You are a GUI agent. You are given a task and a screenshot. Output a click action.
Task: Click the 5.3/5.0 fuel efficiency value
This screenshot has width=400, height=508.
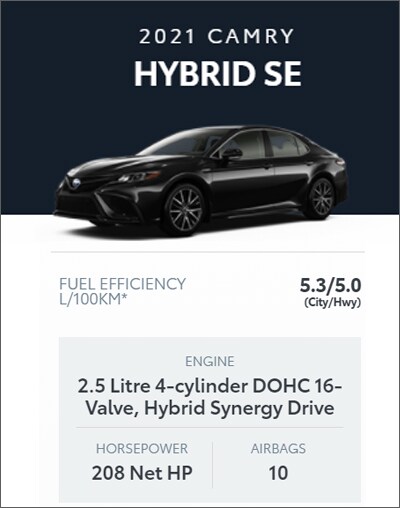point(330,285)
